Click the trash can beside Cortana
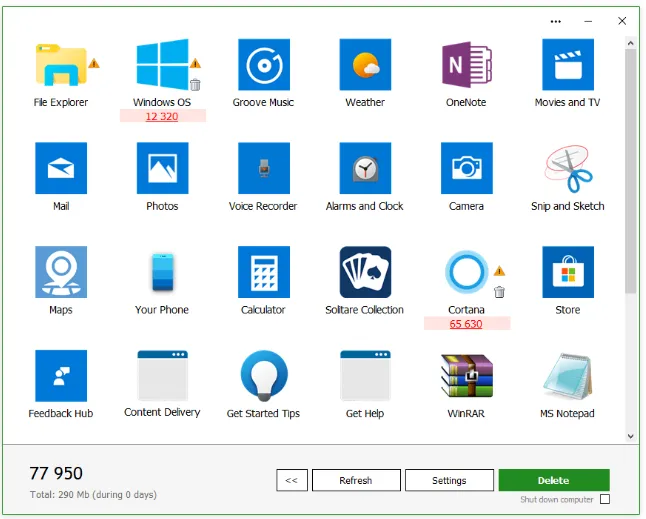Viewport: 646px width, 519px height. click(x=499, y=292)
